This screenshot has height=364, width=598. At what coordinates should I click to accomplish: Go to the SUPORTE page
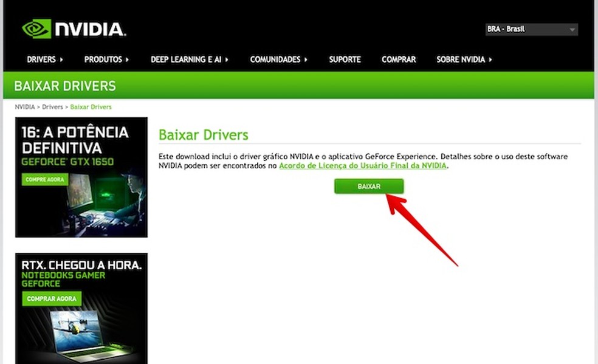coord(345,60)
